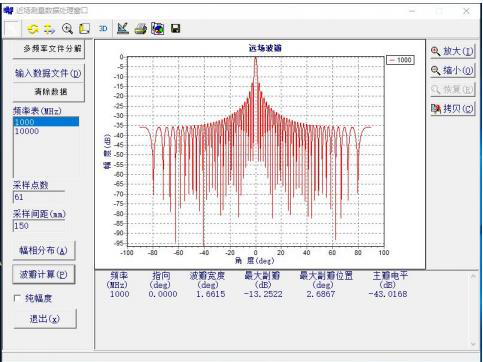
Task: Click the 频率表(MHz) label
Action: tap(37, 111)
